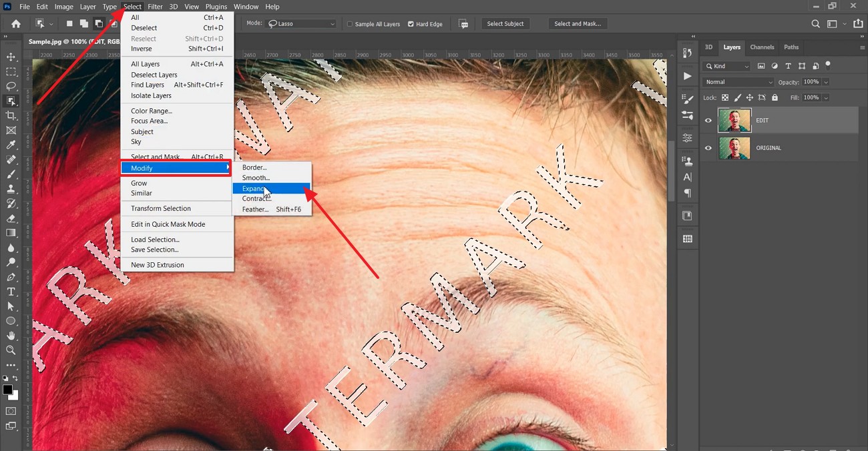Choose Inverse in Select menu
The width and height of the screenshot is (868, 451).
[x=177, y=49]
